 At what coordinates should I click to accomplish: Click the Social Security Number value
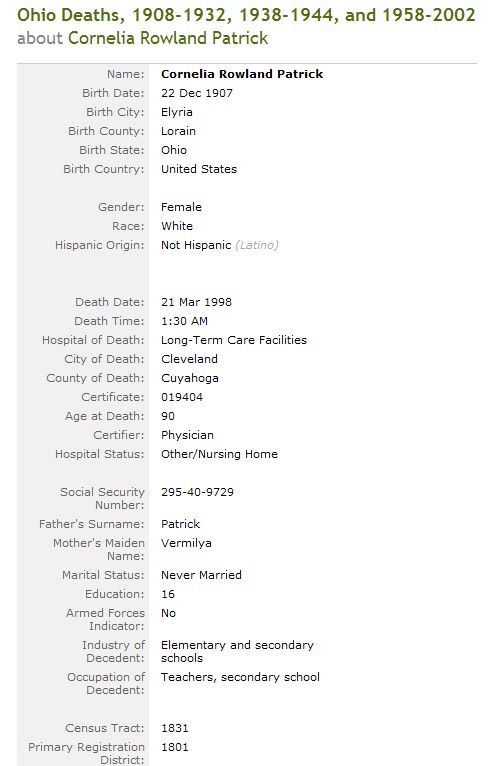point(197,492)
